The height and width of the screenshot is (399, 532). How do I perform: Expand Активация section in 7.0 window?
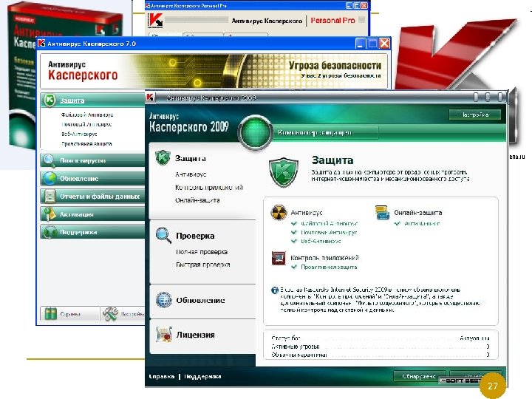[x=93, y=214]
